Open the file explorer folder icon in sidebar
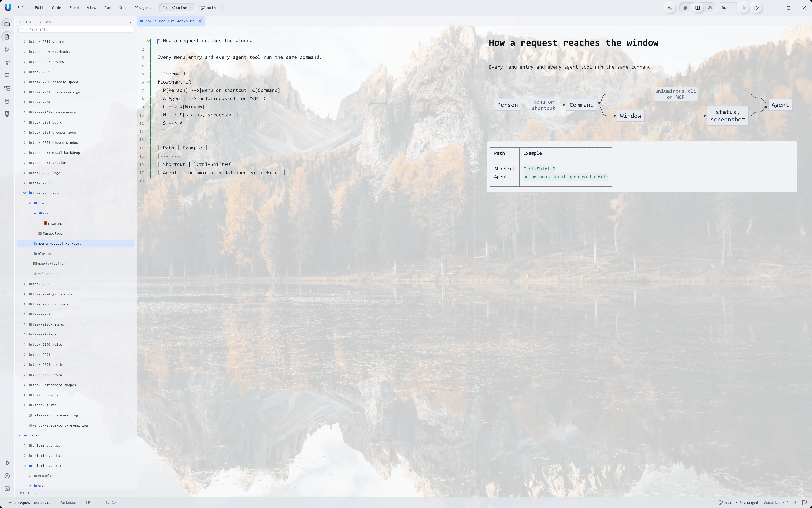 [7, 24]
